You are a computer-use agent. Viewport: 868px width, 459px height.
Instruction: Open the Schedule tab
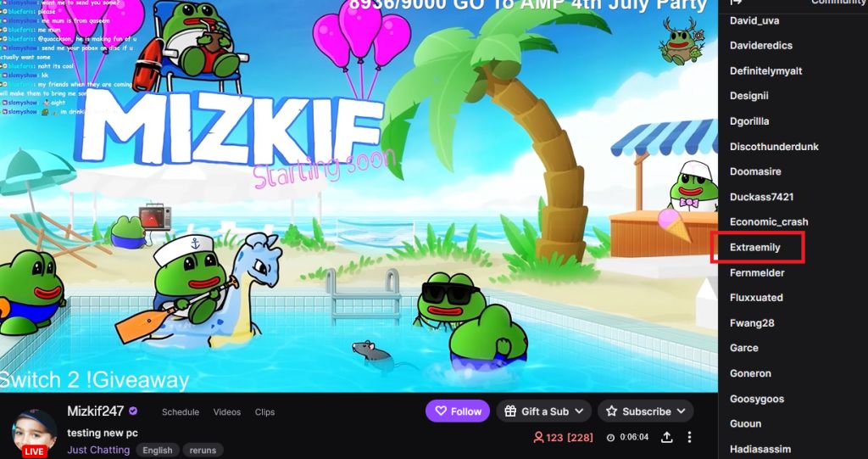(x=181, y=411)
